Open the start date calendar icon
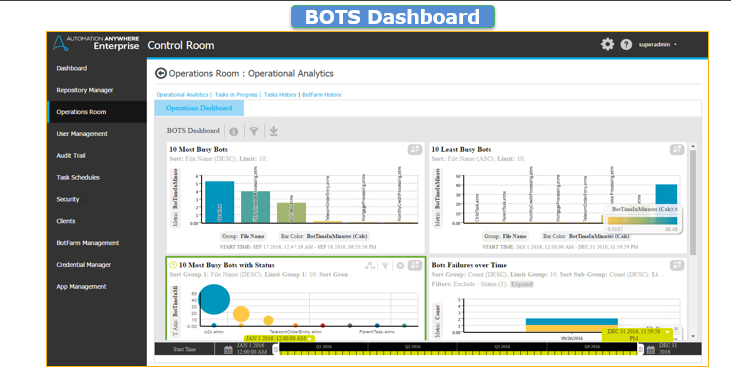731x374 pixels. [x=228, y=349]
